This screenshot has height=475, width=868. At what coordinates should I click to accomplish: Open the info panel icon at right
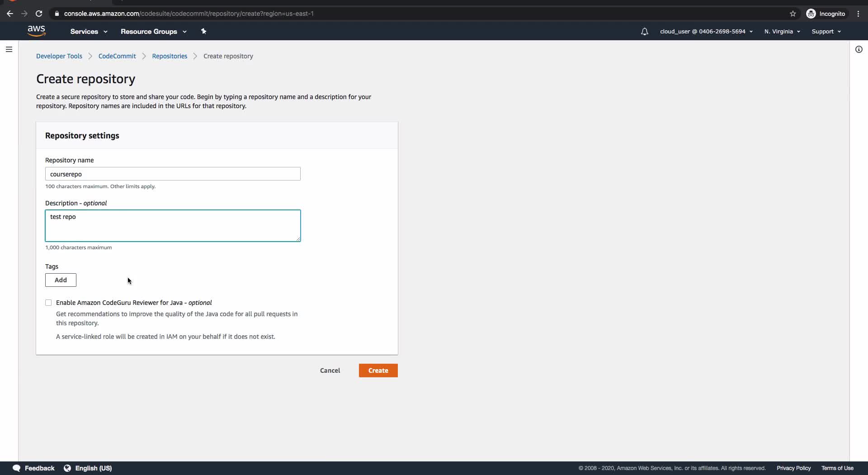pyautogui.click(x=859, y=49)
